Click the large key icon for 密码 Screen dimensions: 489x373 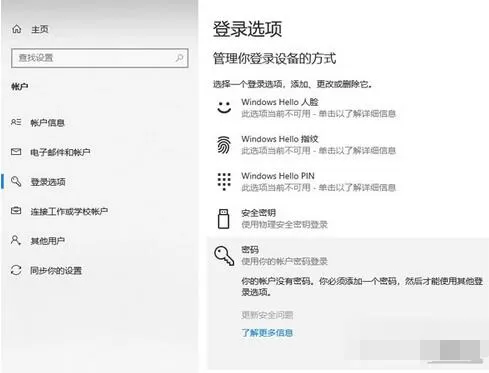[x=224, y=256]
